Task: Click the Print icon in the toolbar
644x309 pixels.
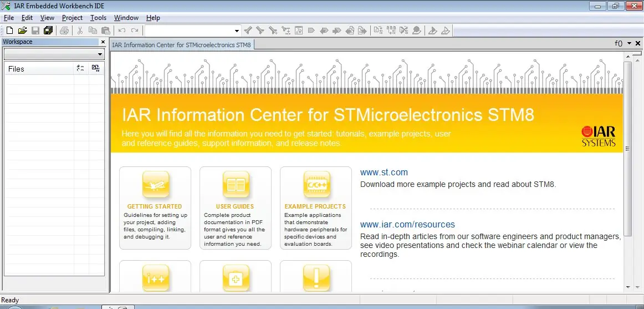Action: pyautogui.click(x=64, y=31)
